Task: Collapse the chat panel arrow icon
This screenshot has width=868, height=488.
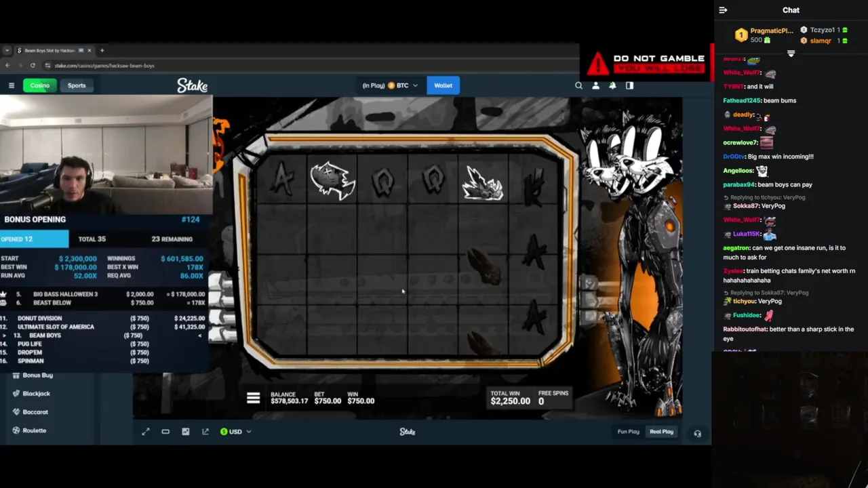Action: point(723,10)
